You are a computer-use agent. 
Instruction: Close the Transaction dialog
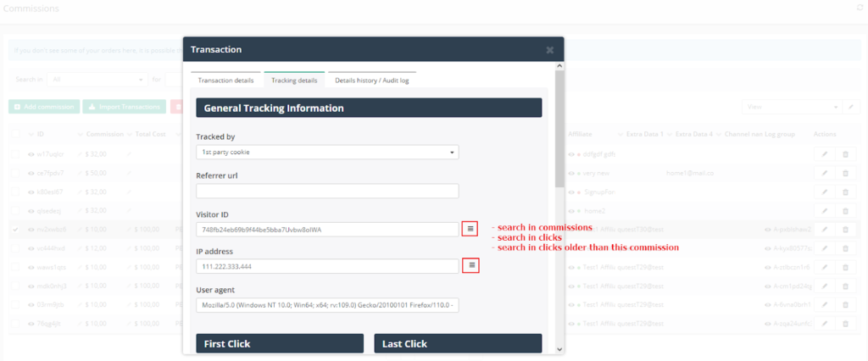549,50
